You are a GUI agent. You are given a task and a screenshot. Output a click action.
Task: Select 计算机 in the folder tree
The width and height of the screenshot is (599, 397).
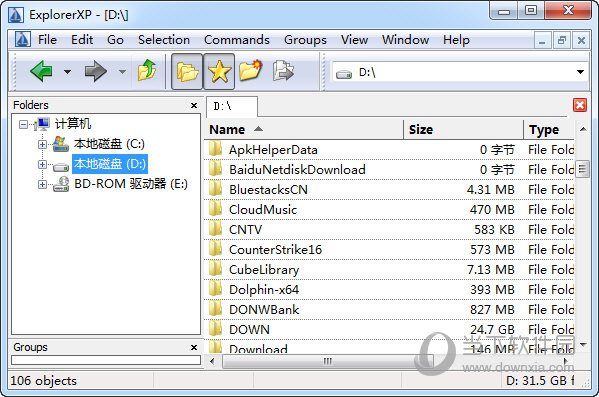(73, 124)
